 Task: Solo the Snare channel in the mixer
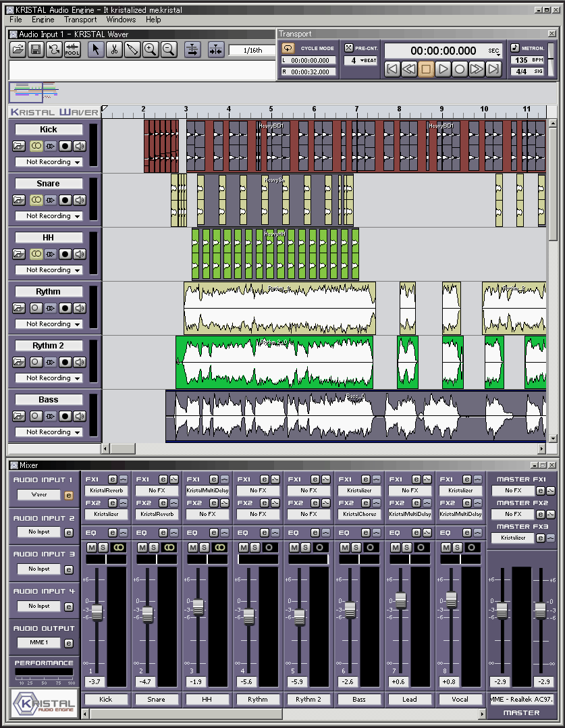153,547
